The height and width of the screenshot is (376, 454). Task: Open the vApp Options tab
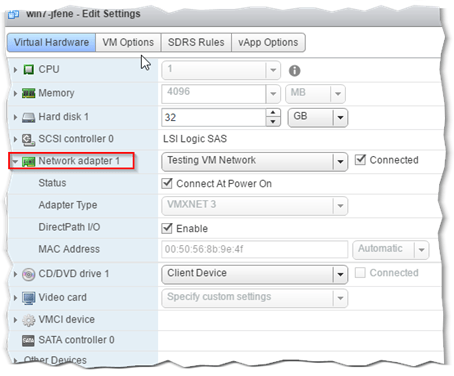click(x=268, y=42)
